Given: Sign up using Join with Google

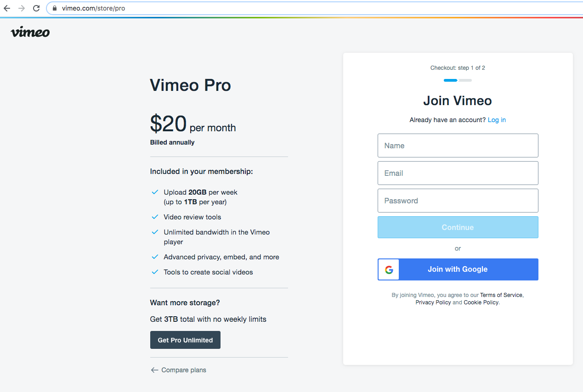Looking at the screenshot, I should 458,269.
